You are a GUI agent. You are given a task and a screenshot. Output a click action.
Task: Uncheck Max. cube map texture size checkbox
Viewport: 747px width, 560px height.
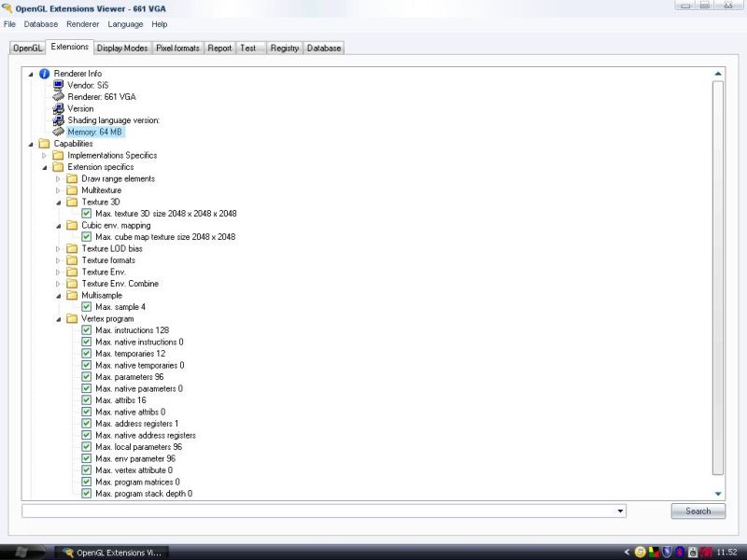click(x=86, y=237)
